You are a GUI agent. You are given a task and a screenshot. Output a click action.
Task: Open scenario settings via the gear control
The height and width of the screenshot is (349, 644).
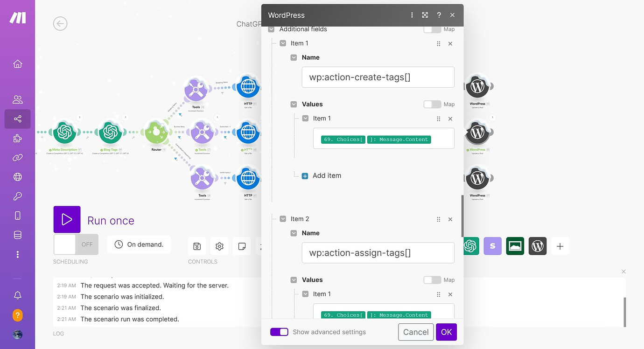219,246
